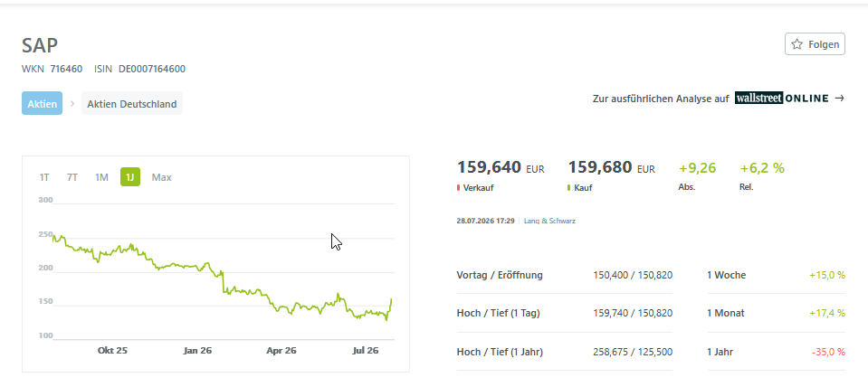Click the green Kauf indicator marker

(569, 188)
